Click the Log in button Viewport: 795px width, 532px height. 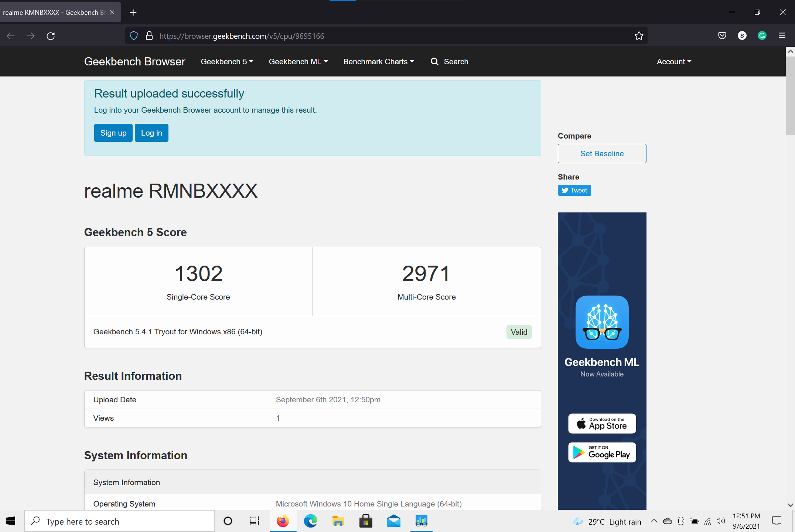[151, 133]
